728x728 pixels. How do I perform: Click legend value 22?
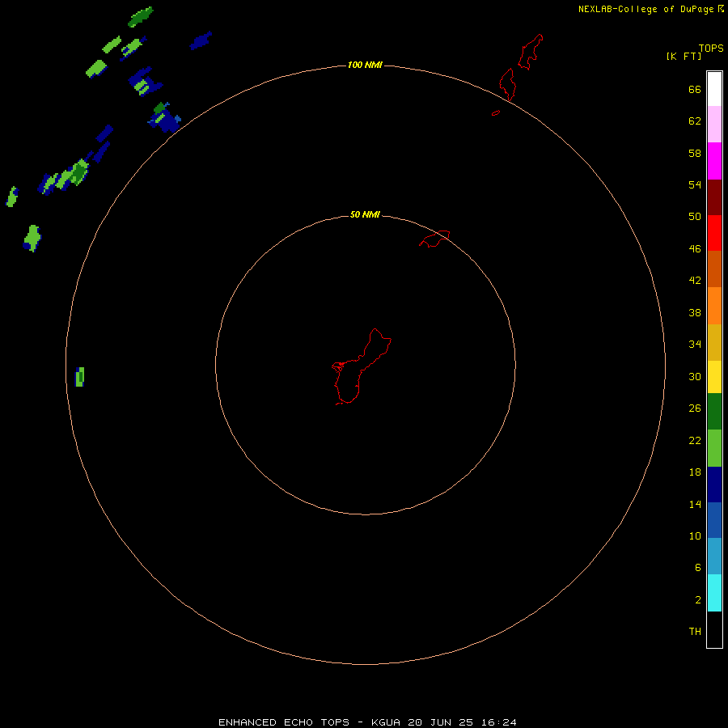(x=695, y=440)
